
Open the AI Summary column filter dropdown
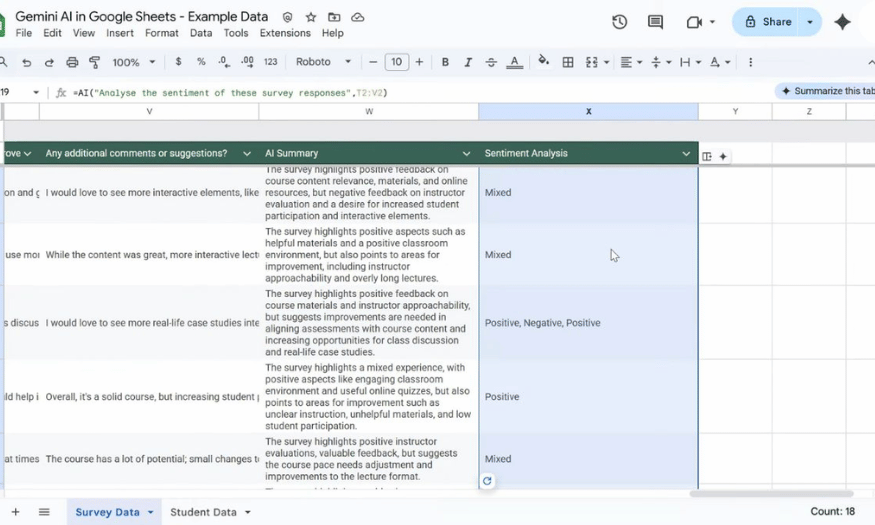(466, 153)
